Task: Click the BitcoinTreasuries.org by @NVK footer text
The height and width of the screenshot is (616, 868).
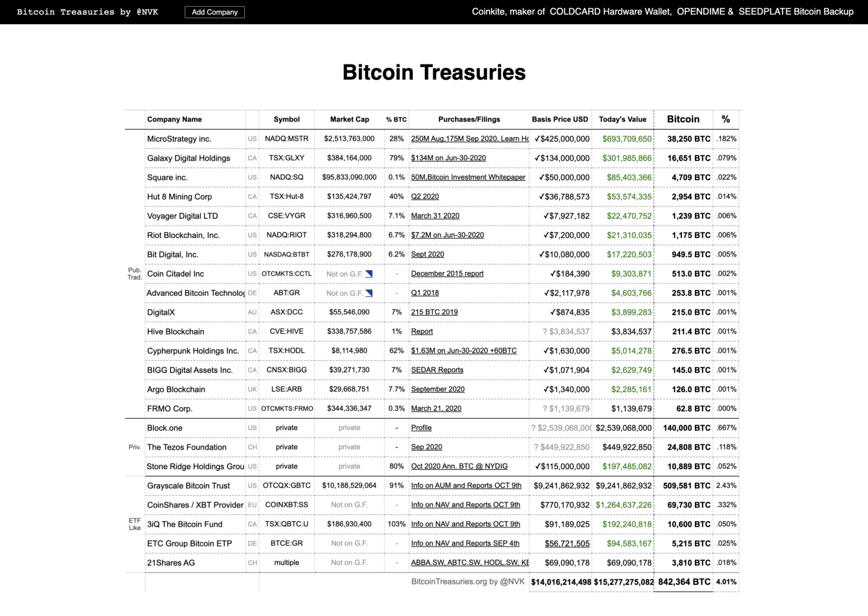Action: (468, 582)
